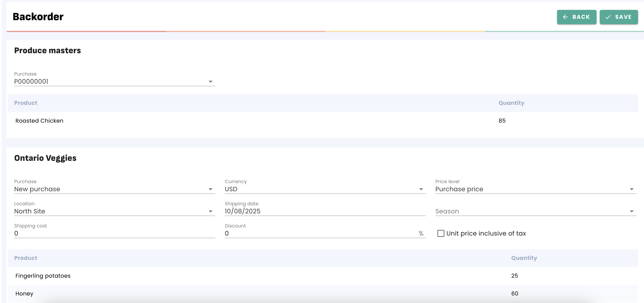644x303 pixels.
Task: Click the Shipping cost input field
Action: [x=115, y=233]
